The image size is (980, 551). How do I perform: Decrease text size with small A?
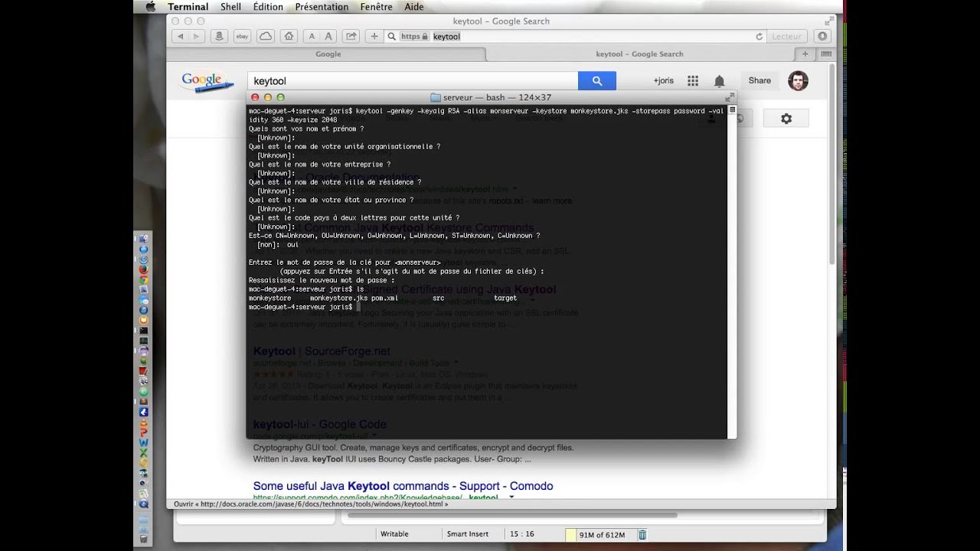coord(312,36)
